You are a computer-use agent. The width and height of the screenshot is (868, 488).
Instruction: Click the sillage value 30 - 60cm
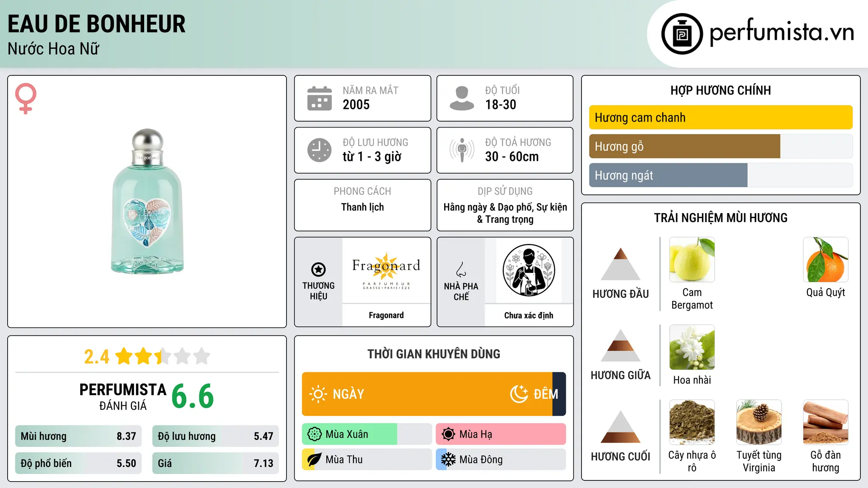coord(512,157)
